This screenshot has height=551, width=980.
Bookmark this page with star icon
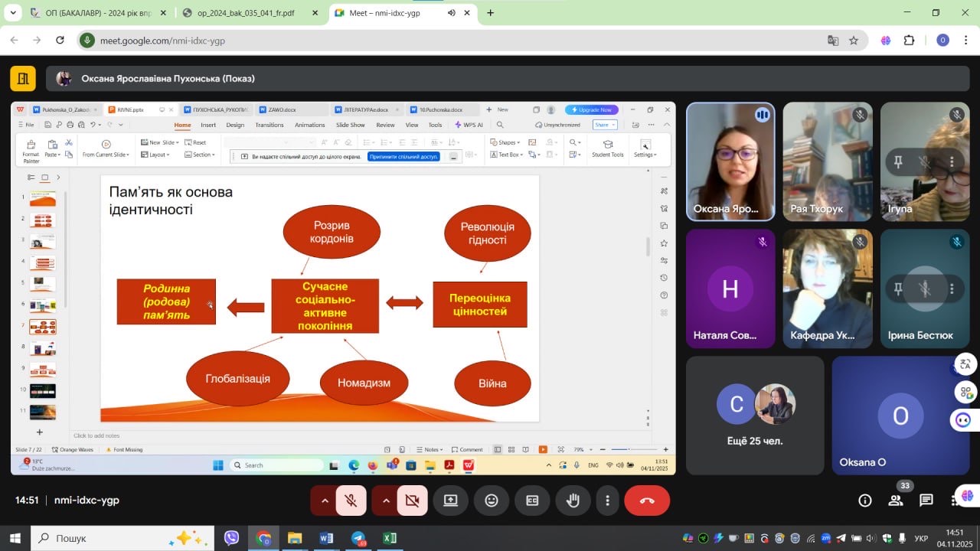click(x=854, y=41)
